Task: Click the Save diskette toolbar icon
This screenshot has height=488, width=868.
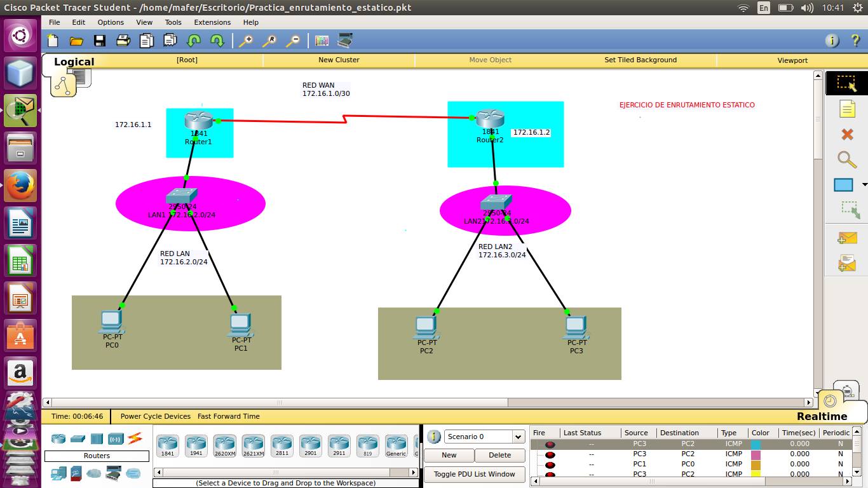Action: [100, 40]
